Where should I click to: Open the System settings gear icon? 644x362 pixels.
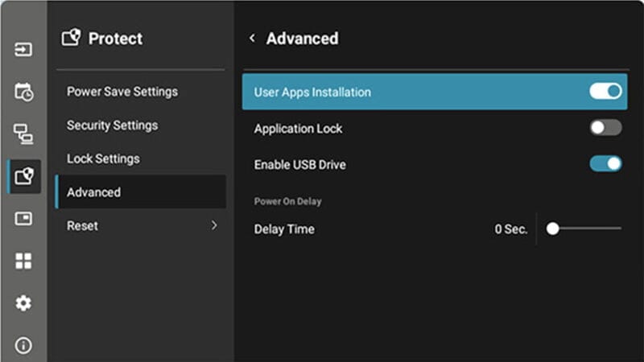coord(23,303)
